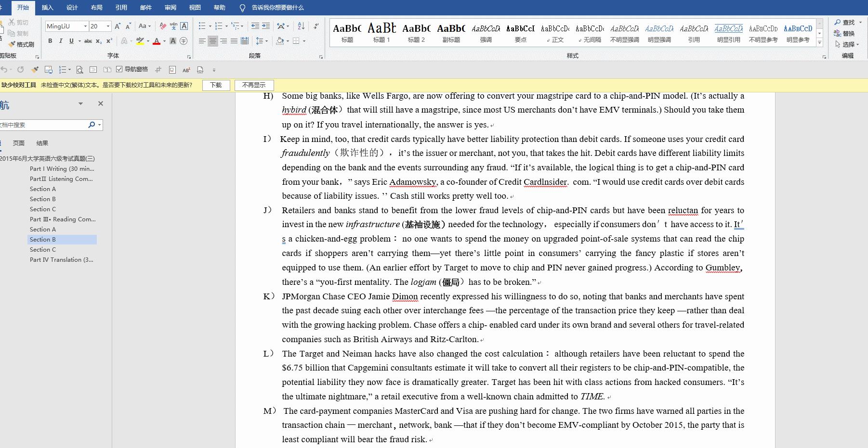The height and width of the screenshot is (448, 868).
Task: Select the Section C heading below Section B highlighted
Action: coord(43,250)
